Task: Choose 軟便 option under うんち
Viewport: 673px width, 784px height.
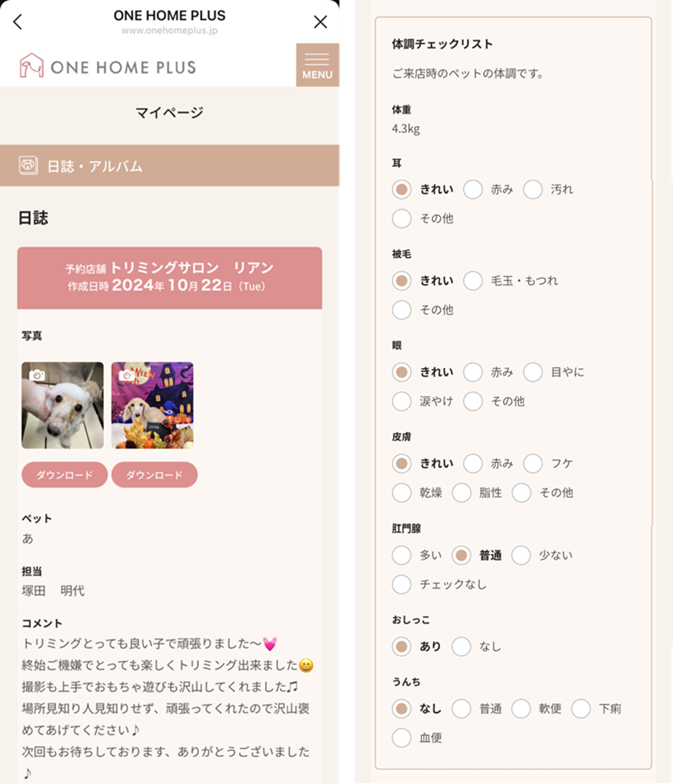Action: pos(520,708)
